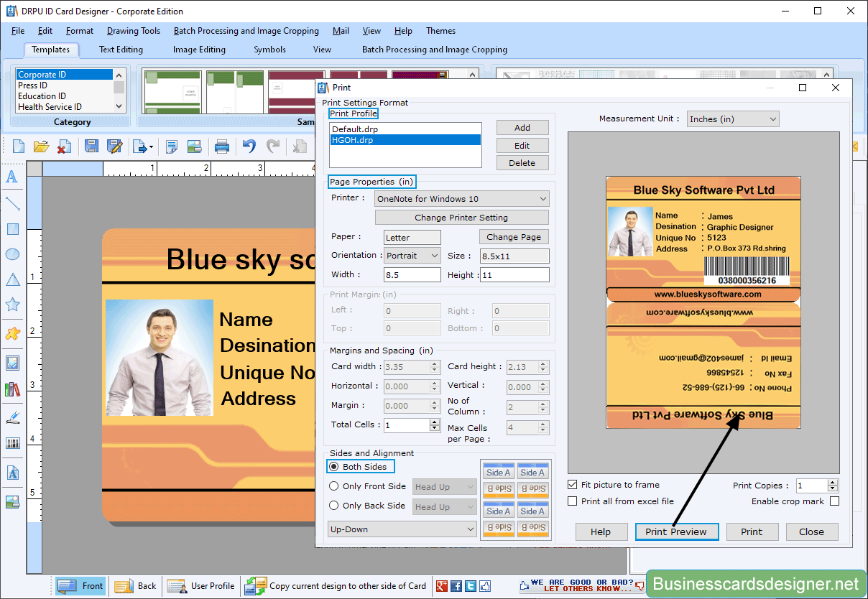Open the Measurement Unit dropdown

click(733, 119)
